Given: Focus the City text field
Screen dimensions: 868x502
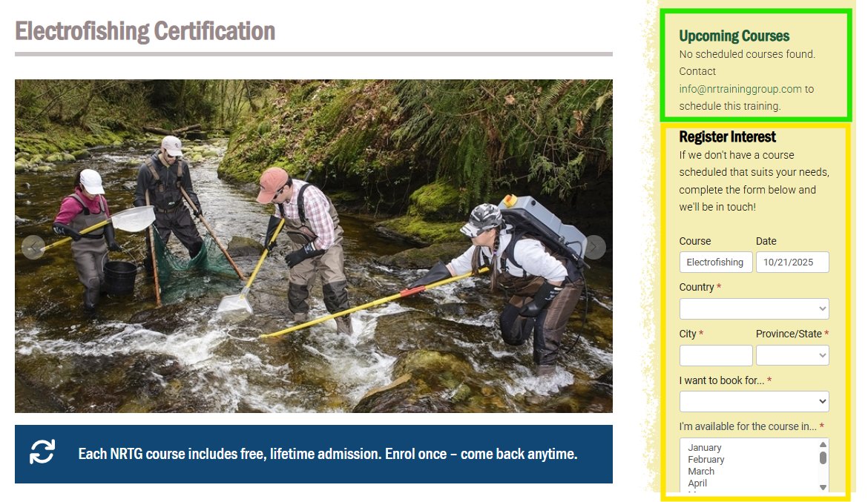Looking at the screenshot, I should click(x=716, y=355).
